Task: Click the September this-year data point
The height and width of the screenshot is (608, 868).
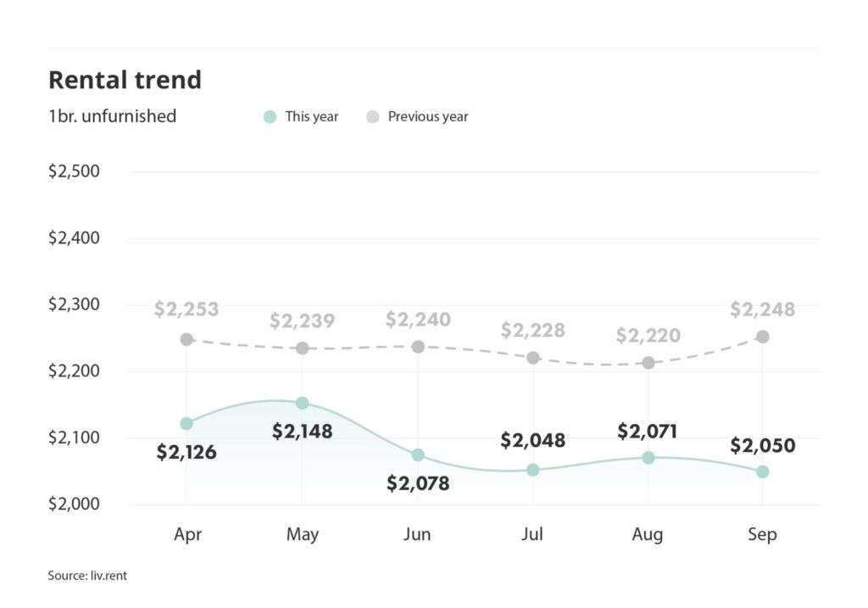Action: (763, 471)
